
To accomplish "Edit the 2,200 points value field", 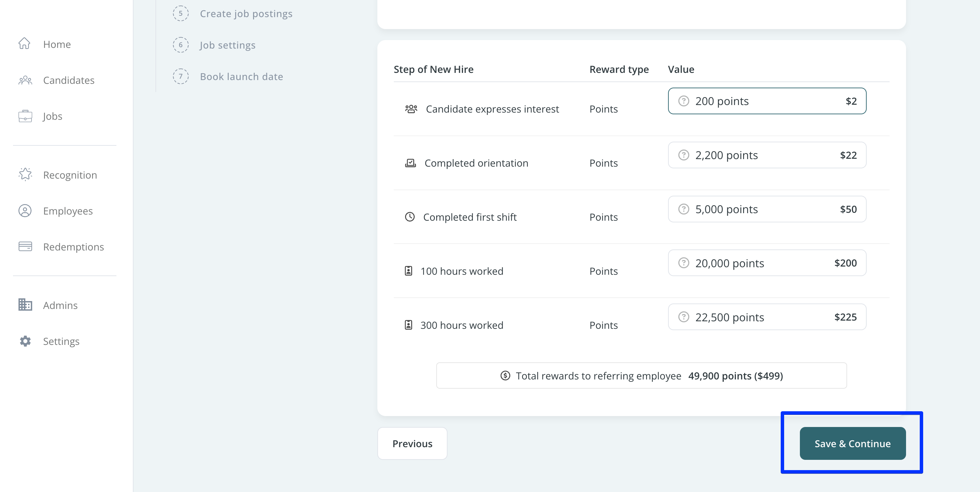I will click(x=767, y=155).
